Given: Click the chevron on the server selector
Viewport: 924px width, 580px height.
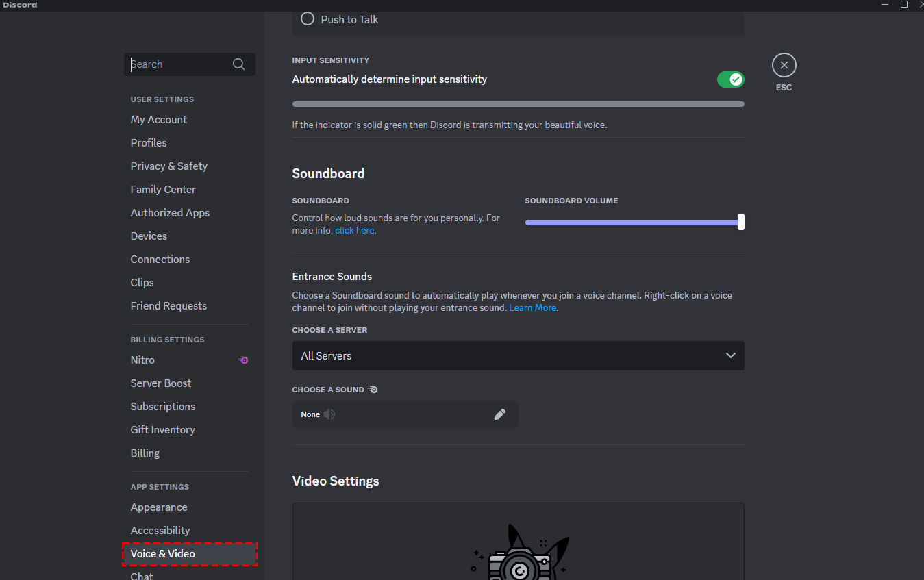Looking at the screenshot, I should pyautogui.click(x=730, y=355).
